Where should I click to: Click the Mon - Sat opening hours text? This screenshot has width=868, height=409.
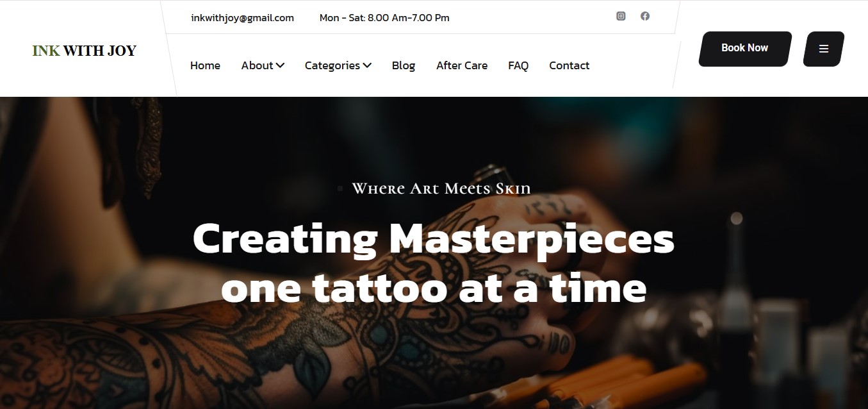[x=384, y=18]
